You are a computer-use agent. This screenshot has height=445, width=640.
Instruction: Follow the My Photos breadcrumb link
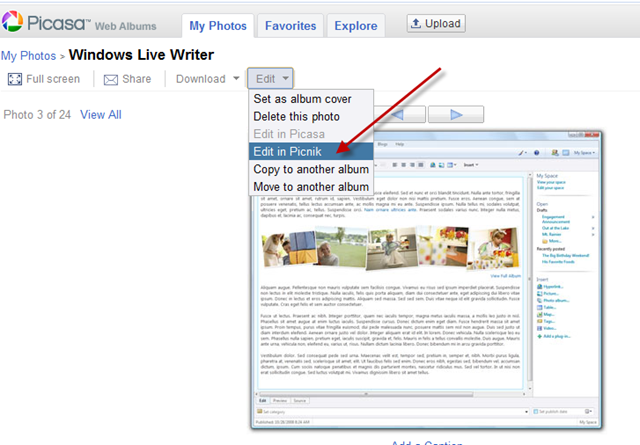click(x=28, y=56)
